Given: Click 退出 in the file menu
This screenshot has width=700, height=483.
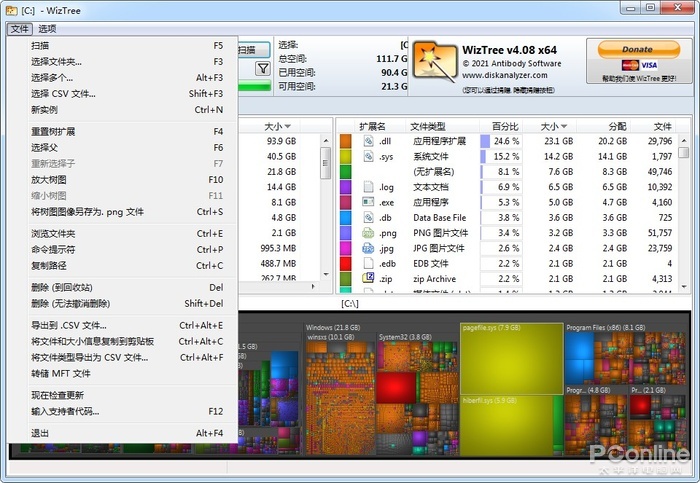Looking at the screenshot, I should (40, 433).
